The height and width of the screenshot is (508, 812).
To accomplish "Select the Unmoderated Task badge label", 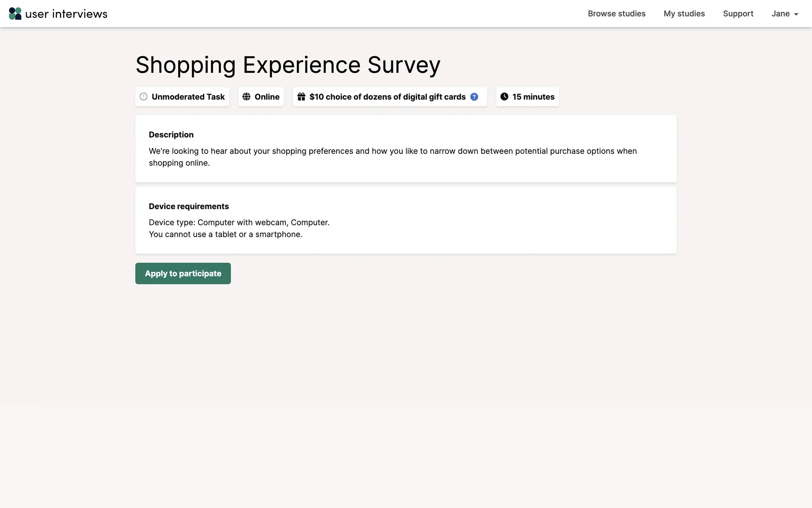I will click(188, 97).
